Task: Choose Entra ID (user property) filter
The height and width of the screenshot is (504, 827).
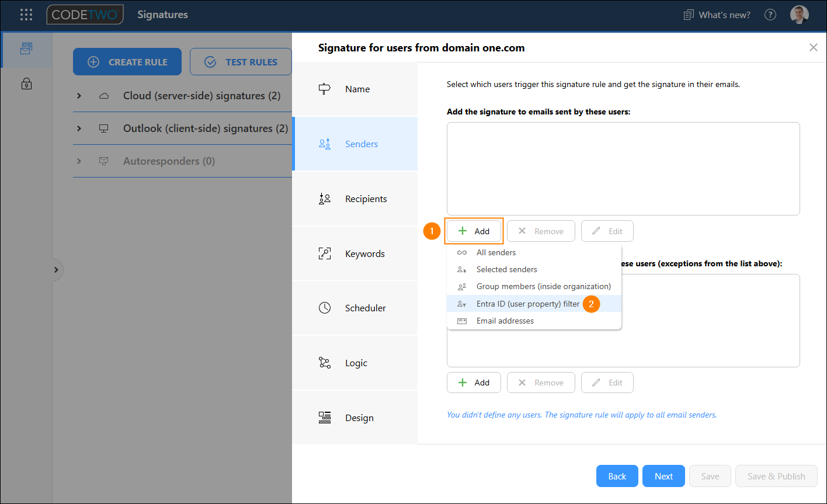Action: coord(534,304)
